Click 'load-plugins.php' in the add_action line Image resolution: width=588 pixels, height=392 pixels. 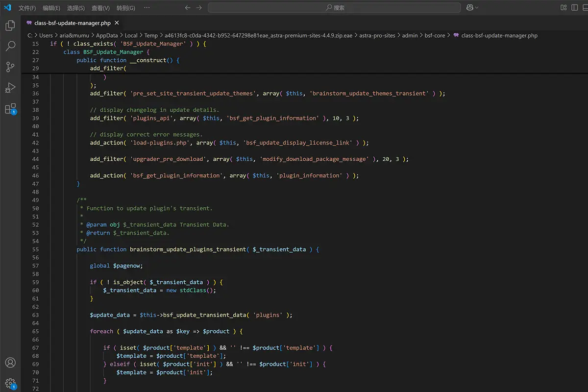[161, 143]
